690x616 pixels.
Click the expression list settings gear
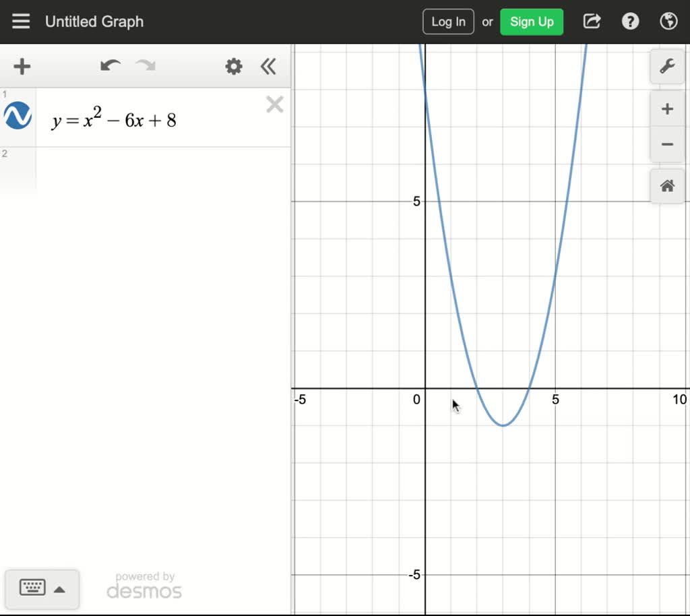pyautogui.click(x=233, y=67)
